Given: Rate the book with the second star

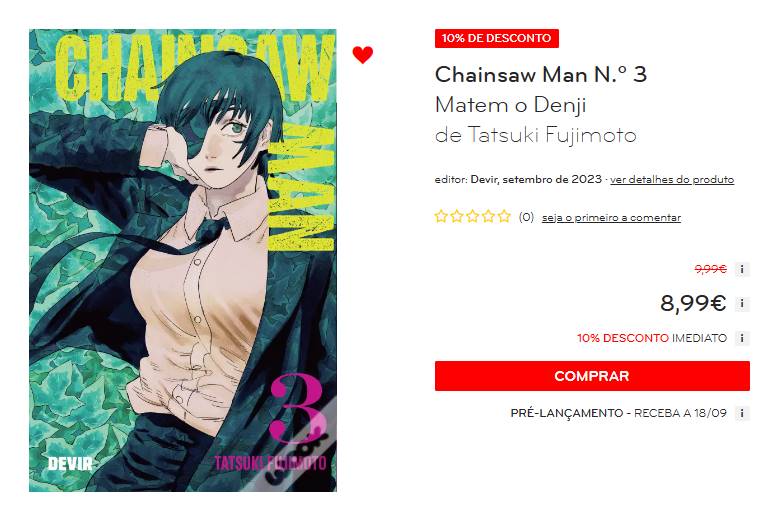Looking at the screenshot, I should click(x=457, y=216).
